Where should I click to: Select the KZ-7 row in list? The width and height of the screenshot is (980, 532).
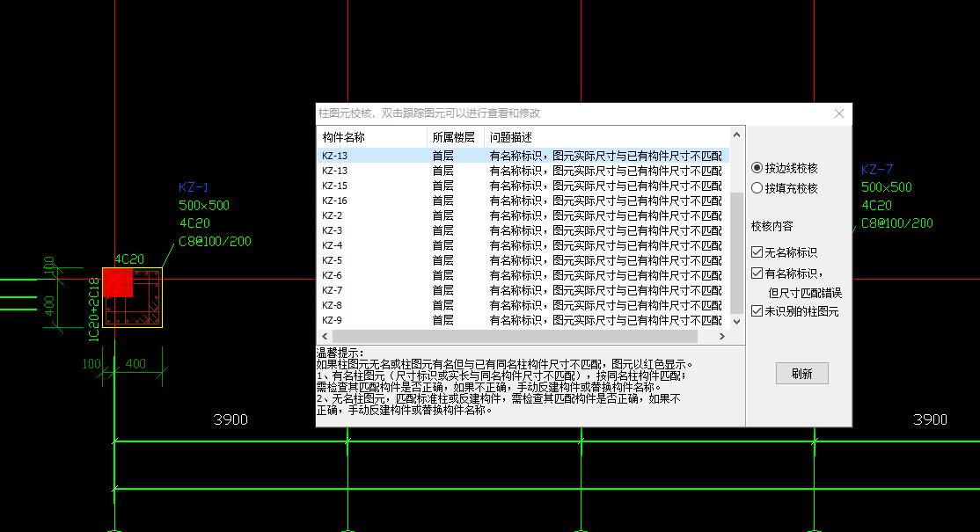(x=523, y=290)
